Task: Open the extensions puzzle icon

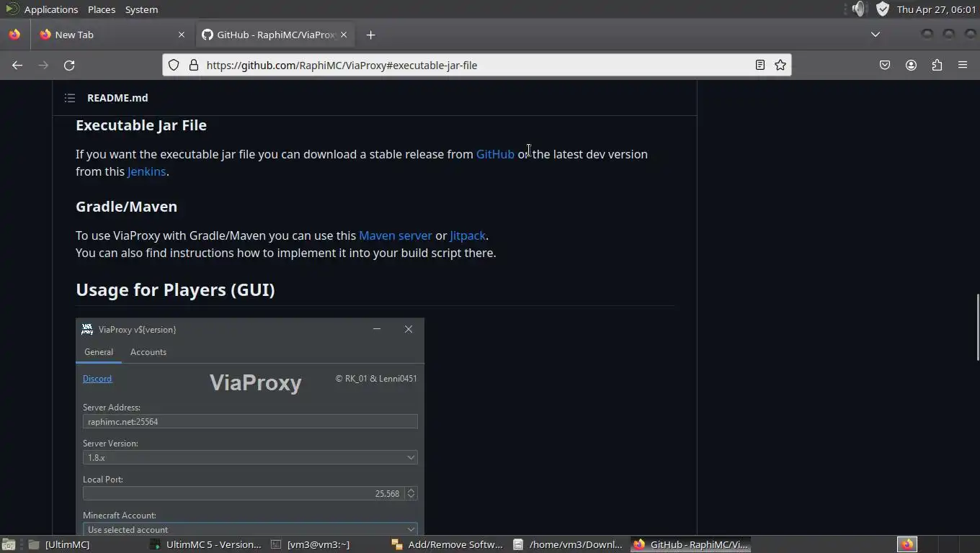Action: pos(937,65)
